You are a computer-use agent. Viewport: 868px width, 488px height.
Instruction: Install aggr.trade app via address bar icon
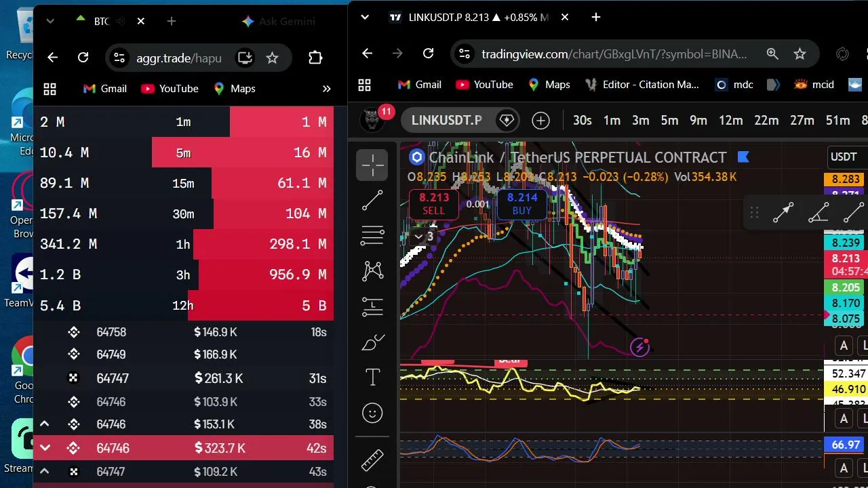click(x=245, y=58)
